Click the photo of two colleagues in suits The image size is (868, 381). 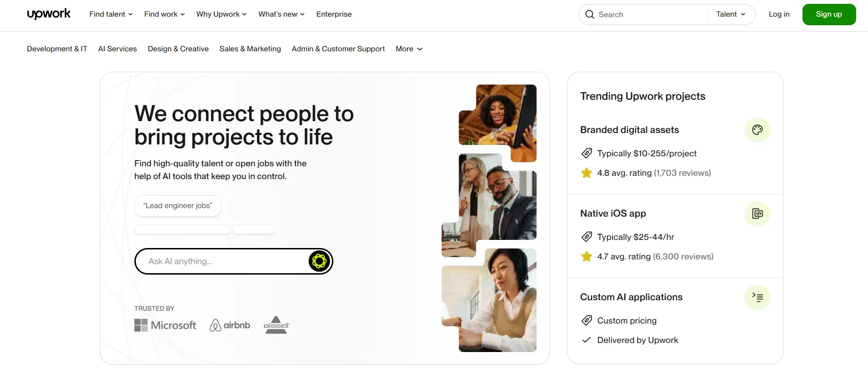[x=489, y=204]
